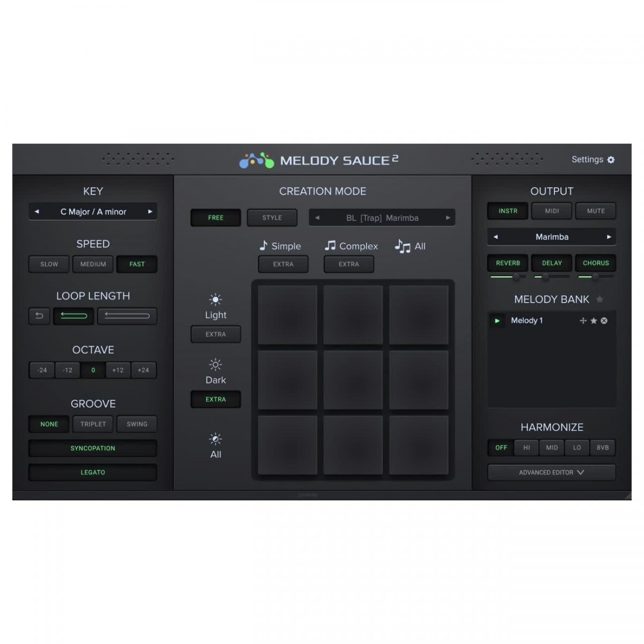The width and height of the screenshot is (644, 644).
Task: Disable the Reverb effect
Action: 508,263
